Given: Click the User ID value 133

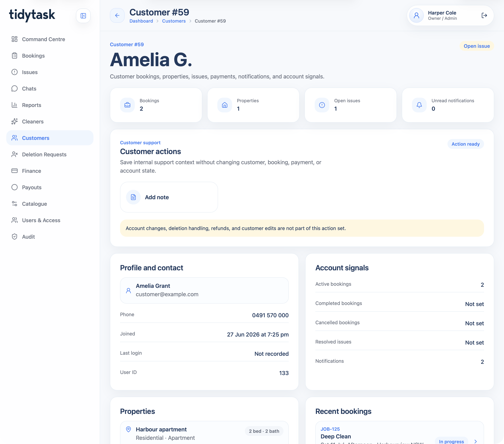Looking at the screenshot, I should coord(284,373).
